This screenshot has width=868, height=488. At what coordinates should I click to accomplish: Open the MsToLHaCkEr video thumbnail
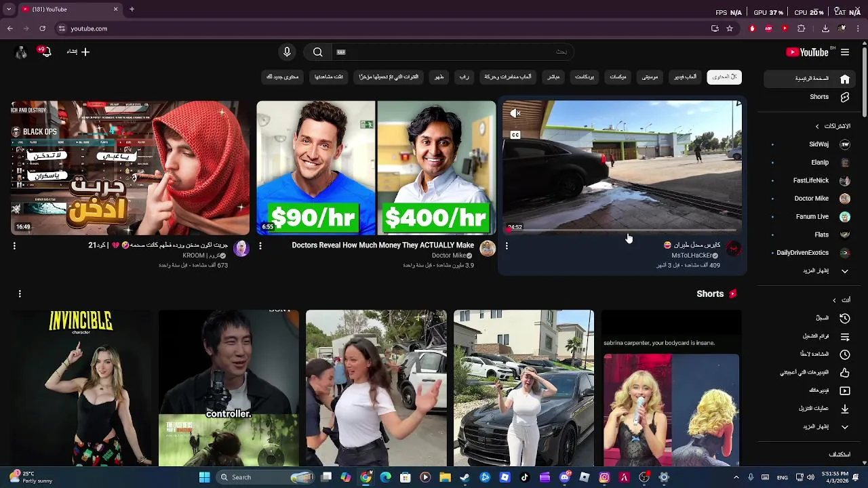622,167
